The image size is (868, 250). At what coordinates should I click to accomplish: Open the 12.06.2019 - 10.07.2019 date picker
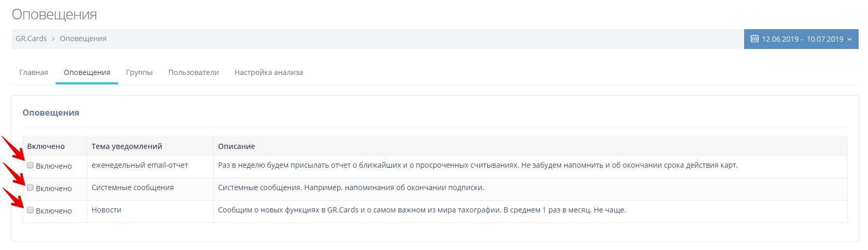(x=802, y=39)
